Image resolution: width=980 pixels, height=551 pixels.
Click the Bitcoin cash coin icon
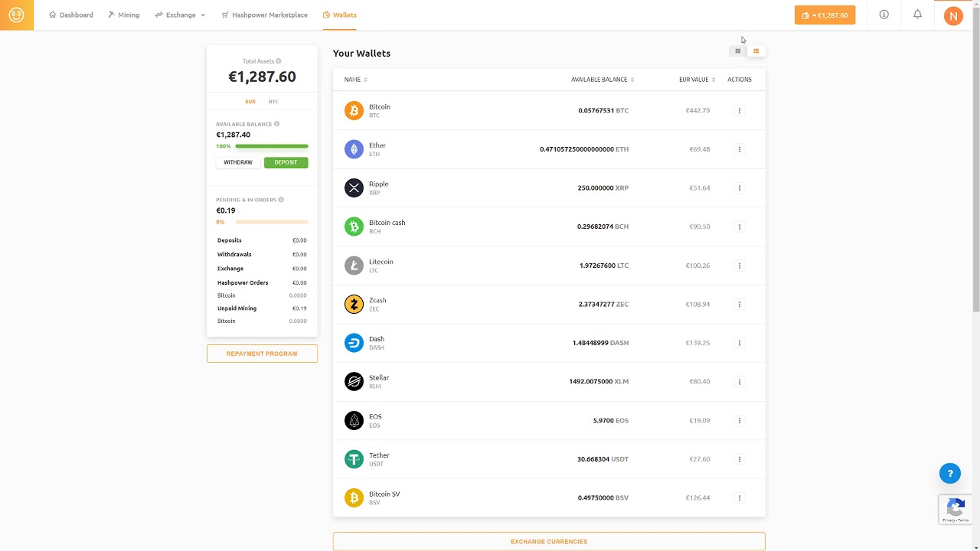354,227
